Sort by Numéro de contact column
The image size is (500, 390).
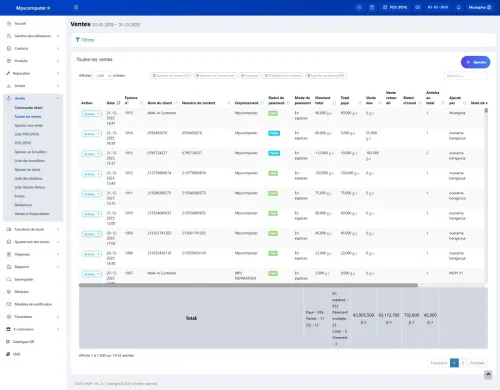tap(229, 103)
